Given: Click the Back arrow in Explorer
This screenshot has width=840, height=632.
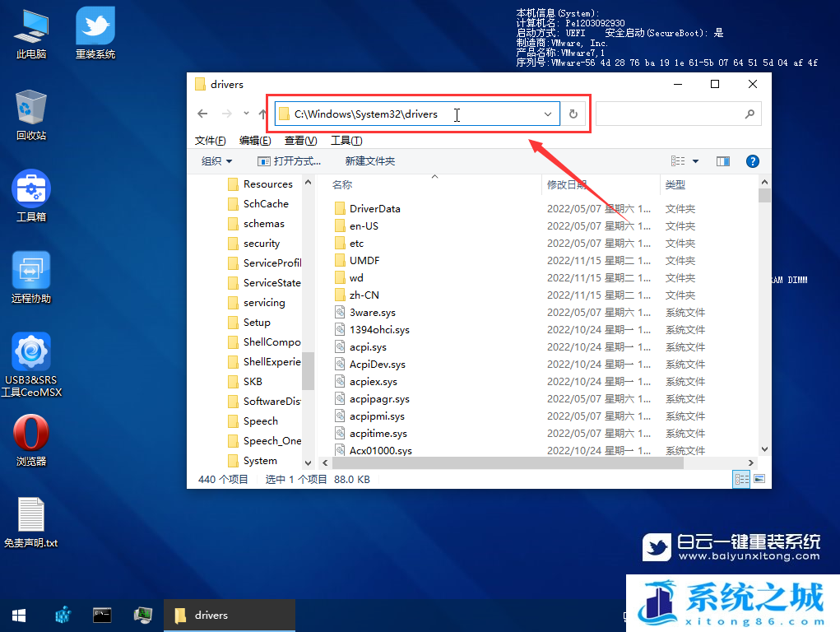Looking at the screenshot, I should [x=202, y=114].
